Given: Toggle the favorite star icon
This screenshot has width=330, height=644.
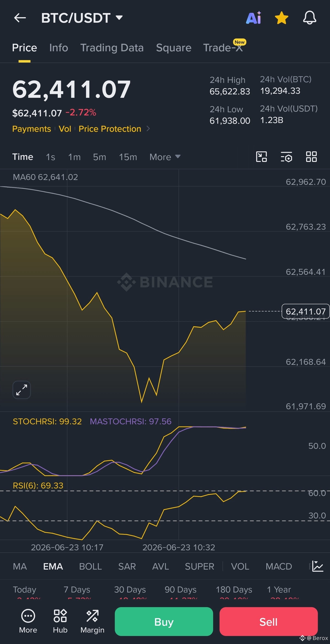Looking at the screenshot, I should (x=281, y=18).
